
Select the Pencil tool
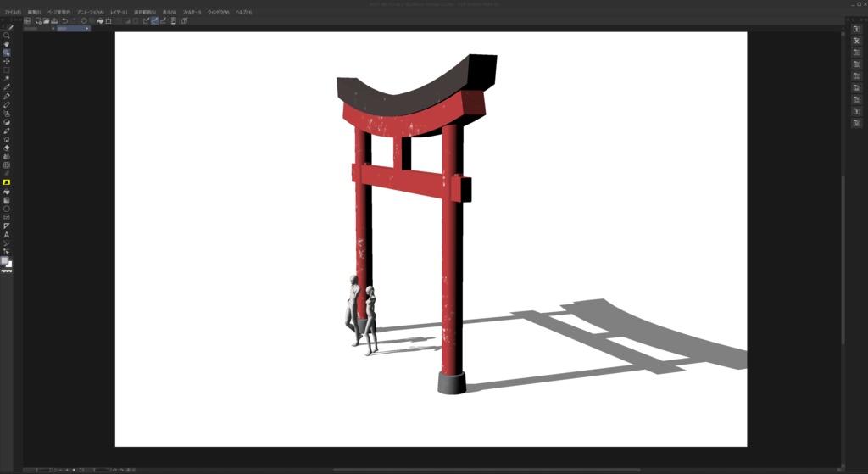(x=7, y=104)
